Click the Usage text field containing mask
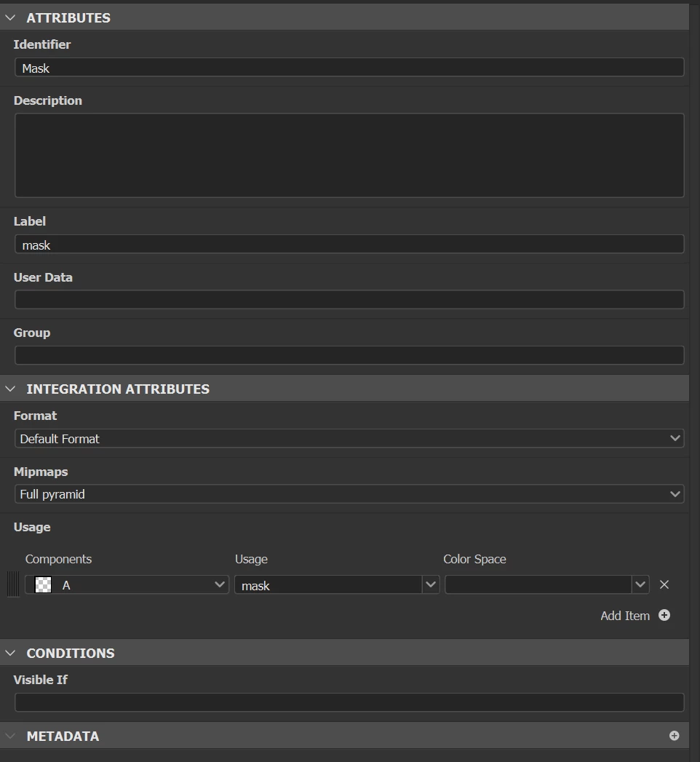Image resolution: width=700 pixels, height=762 pixels. [328, 584]
